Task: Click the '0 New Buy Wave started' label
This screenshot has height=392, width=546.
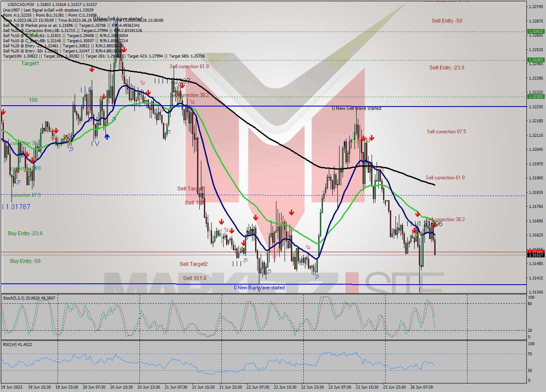Action: [259, 288]
